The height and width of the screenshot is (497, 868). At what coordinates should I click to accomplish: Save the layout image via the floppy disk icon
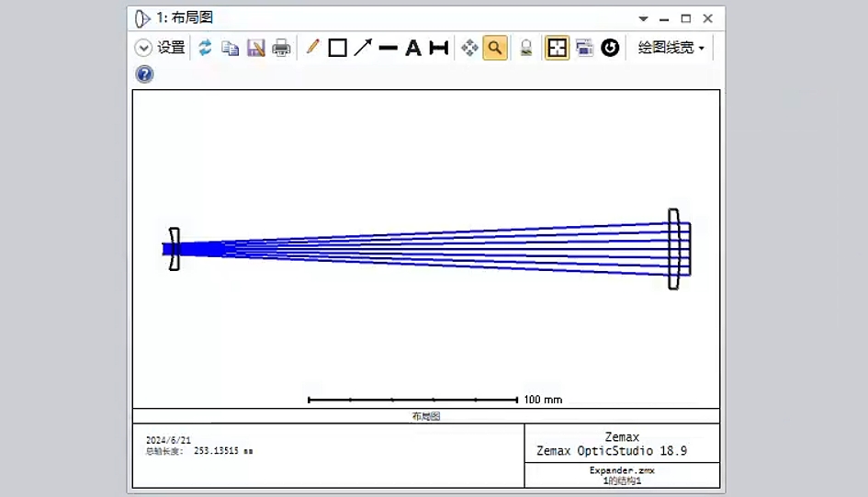pyautogui.click(x=255, y=48)
